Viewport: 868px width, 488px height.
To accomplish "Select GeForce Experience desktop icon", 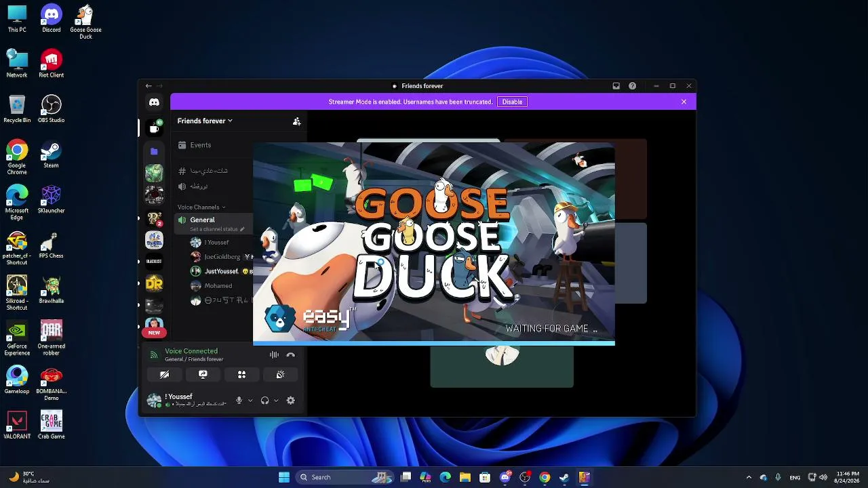I will pos(17,338).
